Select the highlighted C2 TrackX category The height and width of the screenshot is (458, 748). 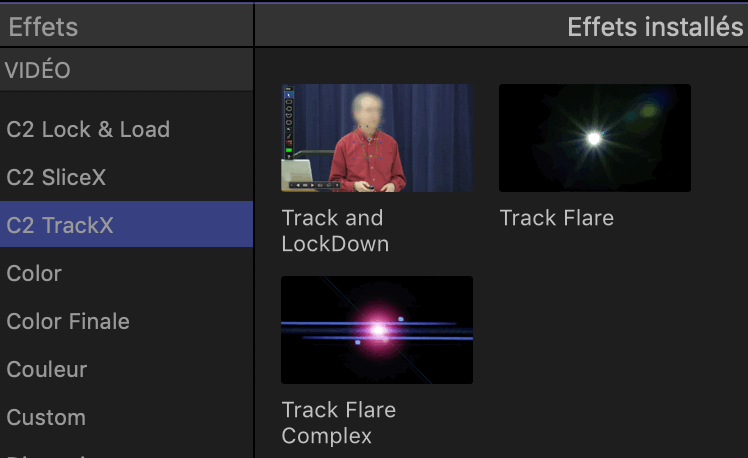[x=126, y=225]
